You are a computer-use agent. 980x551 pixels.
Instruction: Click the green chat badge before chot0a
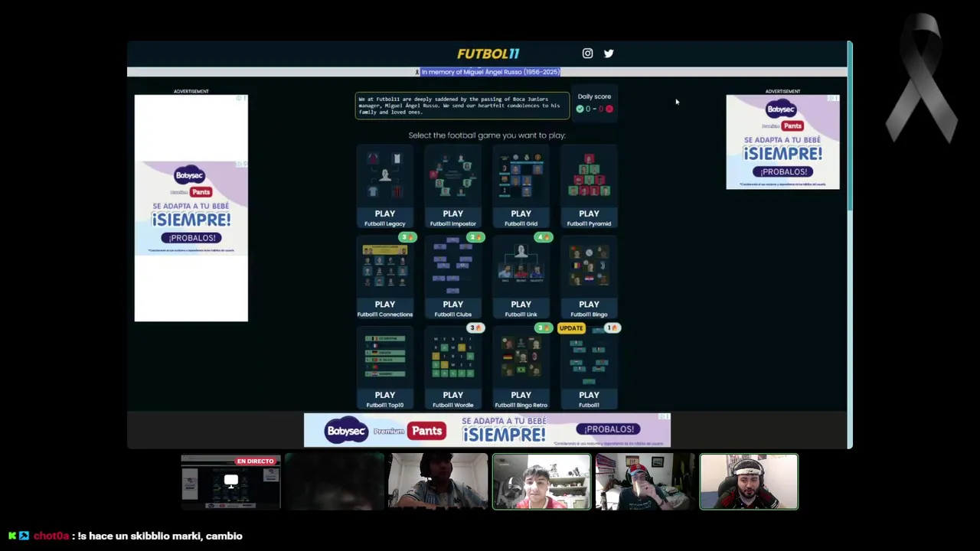(x=12, y=536)
